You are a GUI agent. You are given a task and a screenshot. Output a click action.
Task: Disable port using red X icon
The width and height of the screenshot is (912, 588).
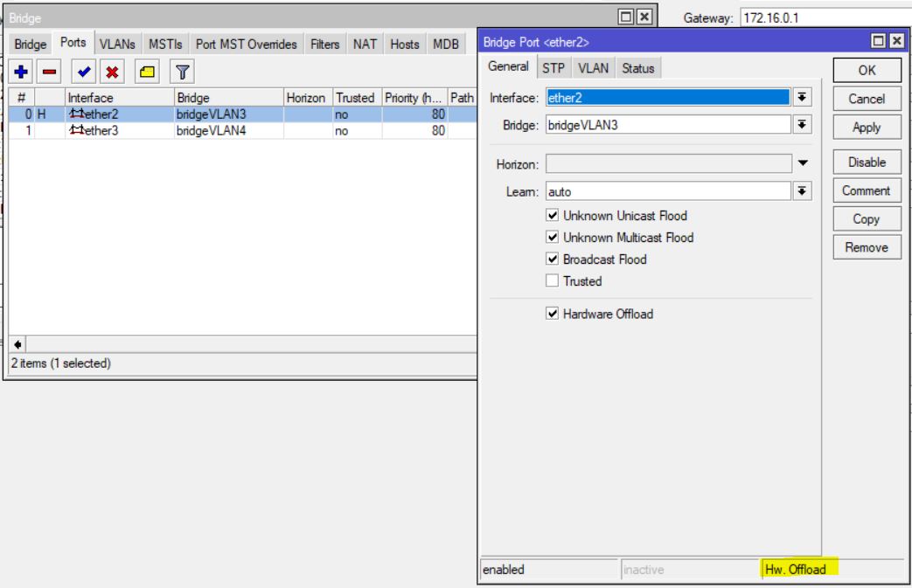click(112, 72)
